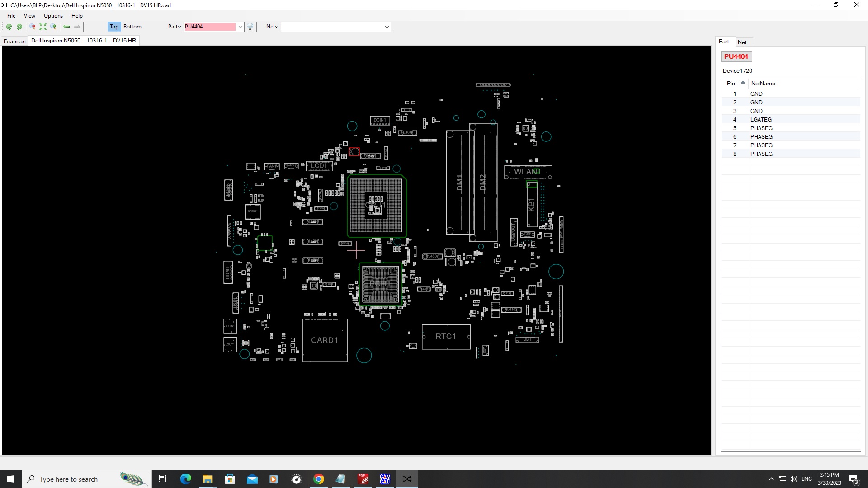The image size is (868, 488).
Task: Open the Mail app from the taskbar
Action: point(252,479)
